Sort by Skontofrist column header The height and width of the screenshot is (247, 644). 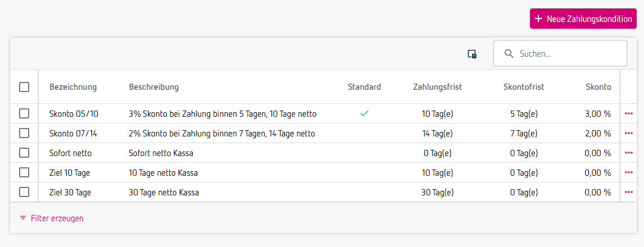[524, 87]
